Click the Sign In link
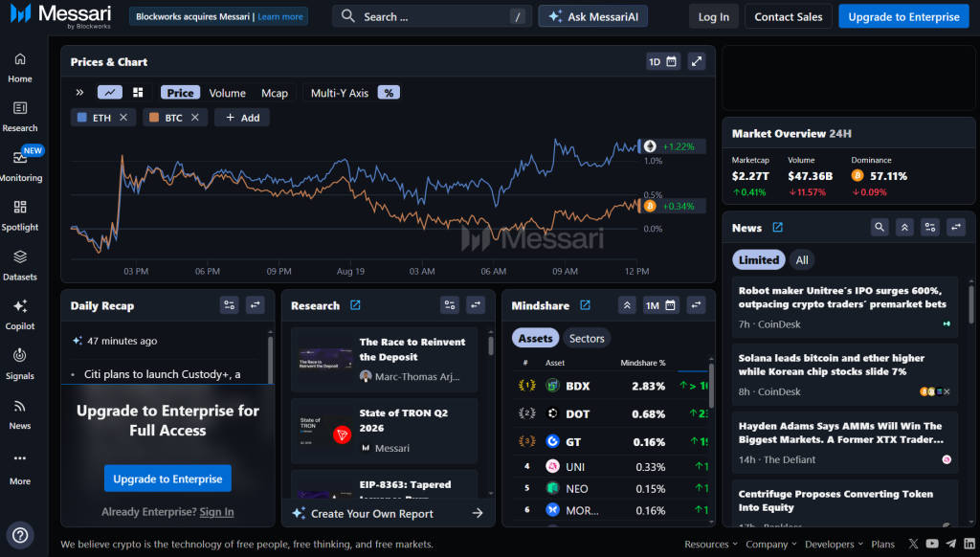The width and height of the screenshot is (980, 557). tap(216, 512)
